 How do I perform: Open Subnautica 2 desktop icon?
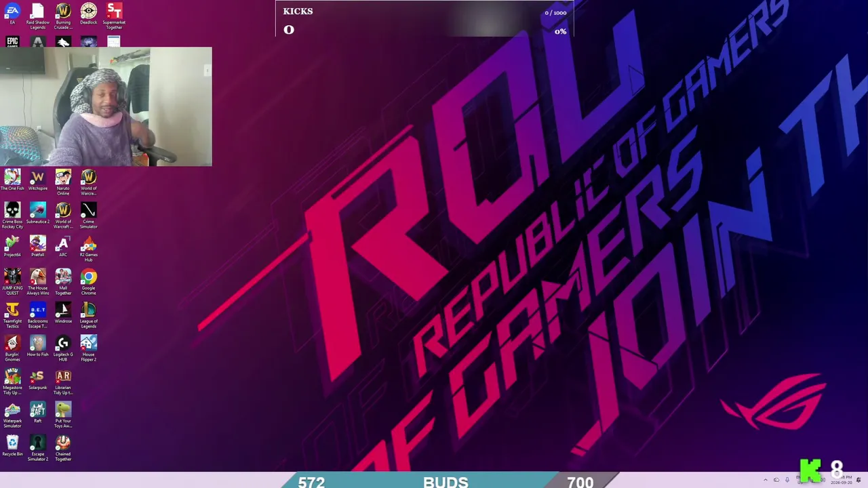pos(37,214)
